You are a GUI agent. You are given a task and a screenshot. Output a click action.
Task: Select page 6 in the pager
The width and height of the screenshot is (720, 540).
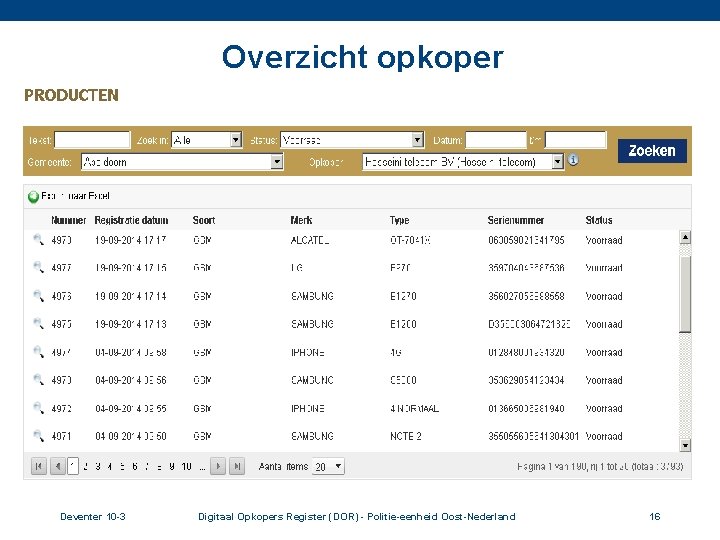(135, 467)
